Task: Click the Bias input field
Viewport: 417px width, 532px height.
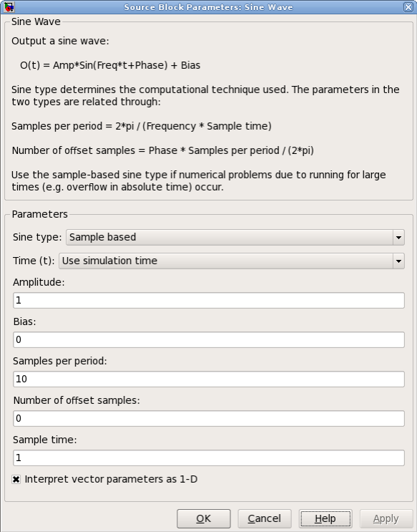Action: coord(209,339)
